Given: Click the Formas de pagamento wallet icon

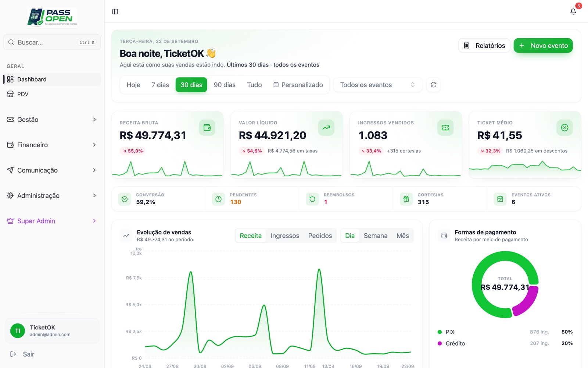Looking at the screenshot, I should click(444, 236).
